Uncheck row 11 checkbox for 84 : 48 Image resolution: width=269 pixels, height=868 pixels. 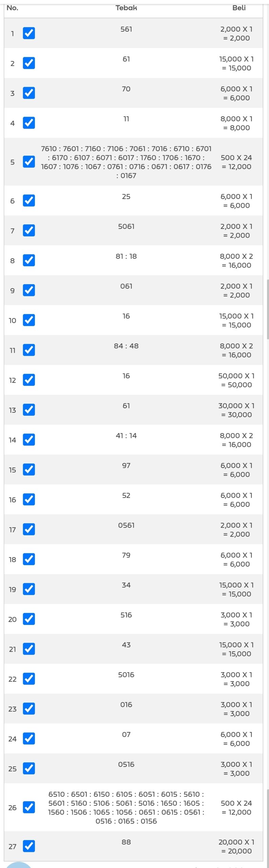pyautogui.click(x=29, y=350)
